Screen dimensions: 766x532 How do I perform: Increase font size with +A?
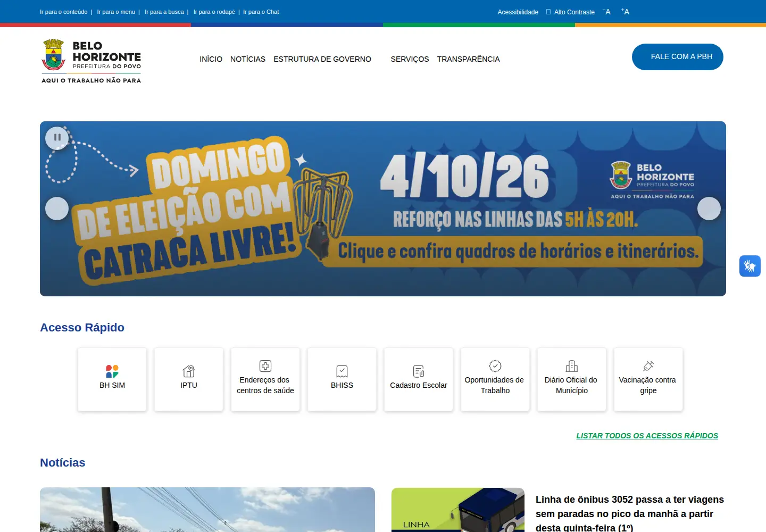pos(625,12)
